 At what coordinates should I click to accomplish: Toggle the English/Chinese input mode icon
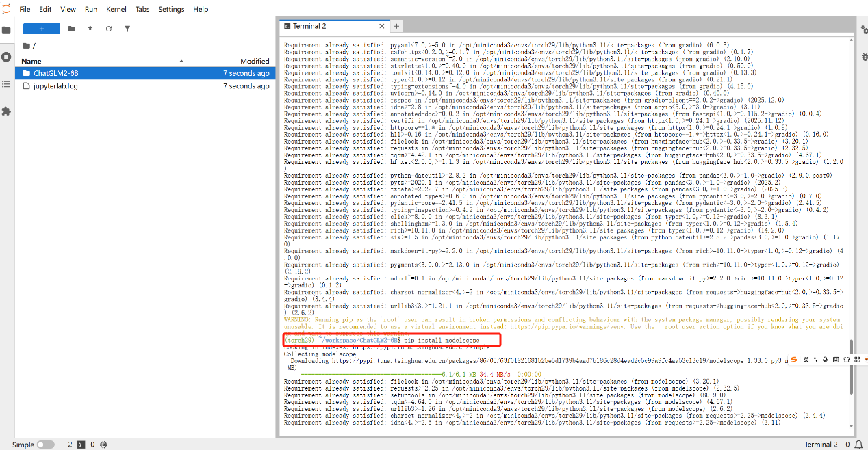pyautogui.click(x=806, y=360)
